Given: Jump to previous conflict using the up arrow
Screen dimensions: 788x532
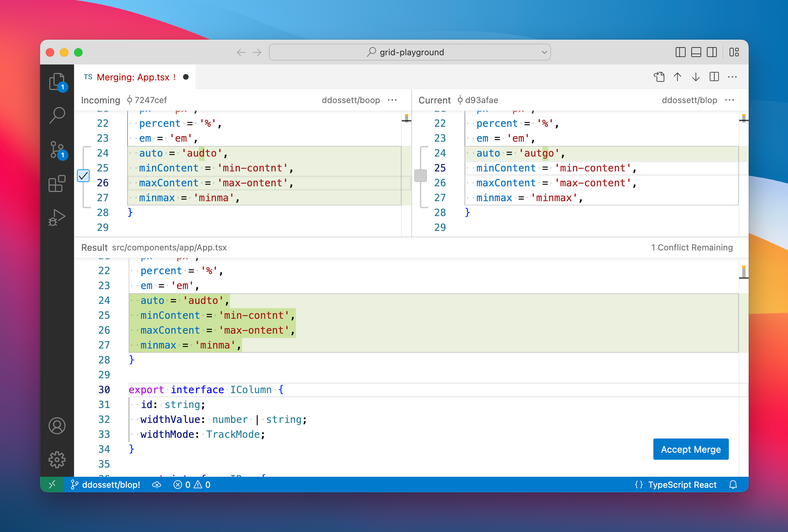Looking at the screenshot, I should tap(678, 77).
